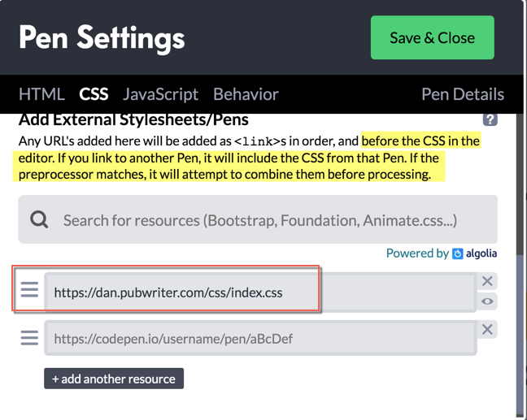Click the drag handle of empty resource row

(x=29, y=338)
